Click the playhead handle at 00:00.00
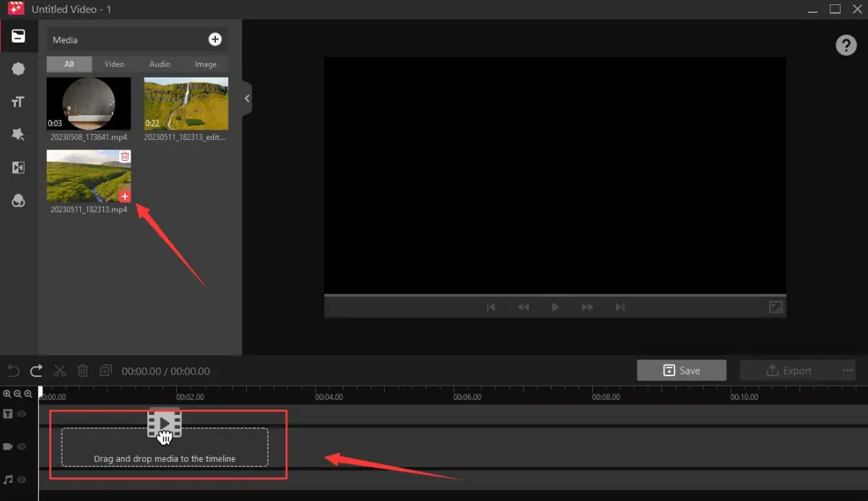 click(40, 391)
